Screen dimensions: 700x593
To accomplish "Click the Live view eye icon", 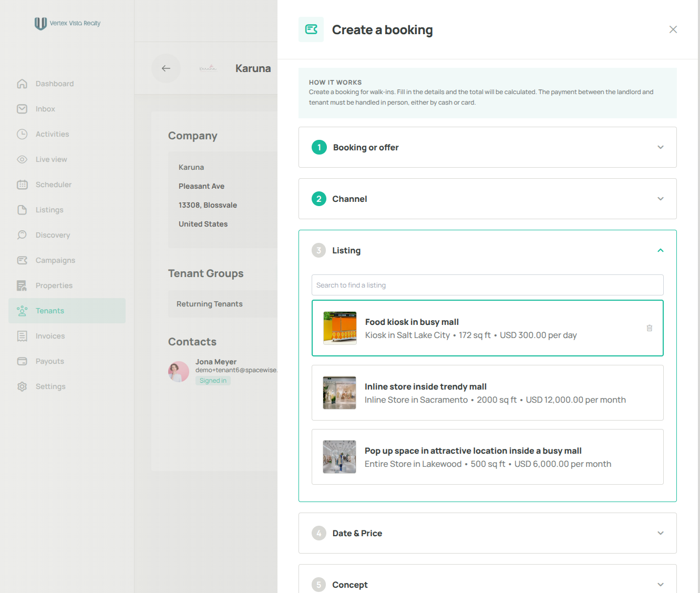I will [x=22, y=159].
